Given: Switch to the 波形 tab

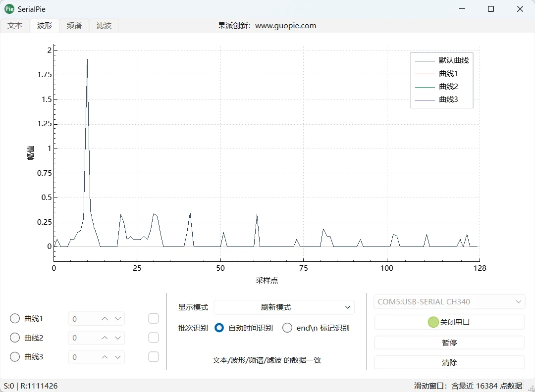Looking at the screenshot, I should coord(45,26).
